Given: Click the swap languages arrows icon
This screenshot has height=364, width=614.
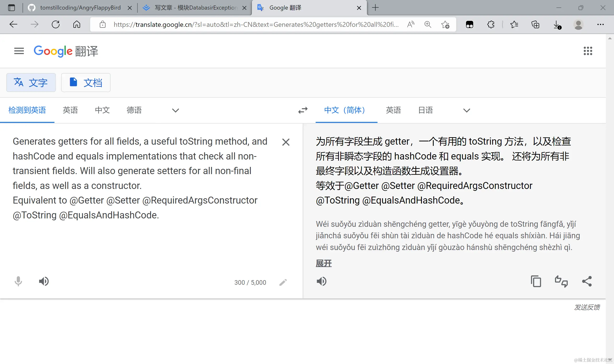Looking at the screenshot, I should (303, 110).
